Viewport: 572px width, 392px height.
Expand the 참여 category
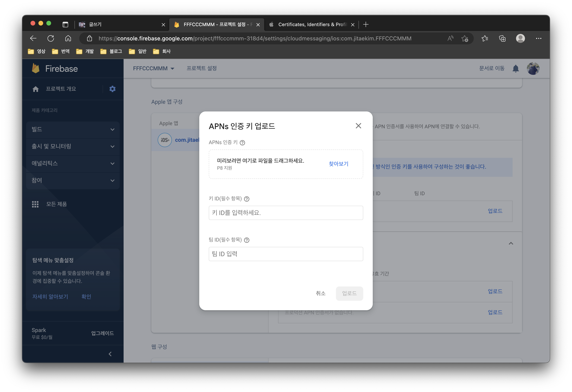point(73,180)
